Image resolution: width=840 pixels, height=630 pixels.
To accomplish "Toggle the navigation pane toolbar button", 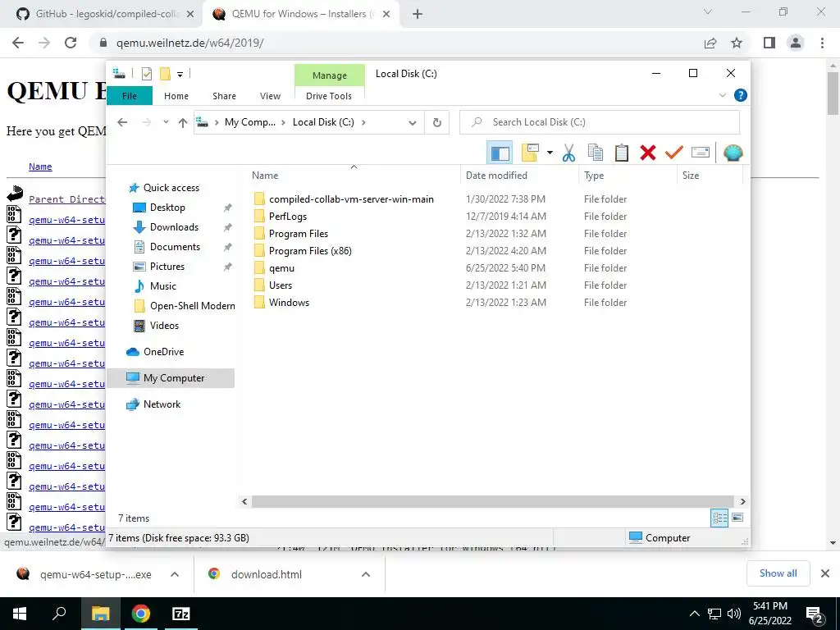I will point(500,153).
